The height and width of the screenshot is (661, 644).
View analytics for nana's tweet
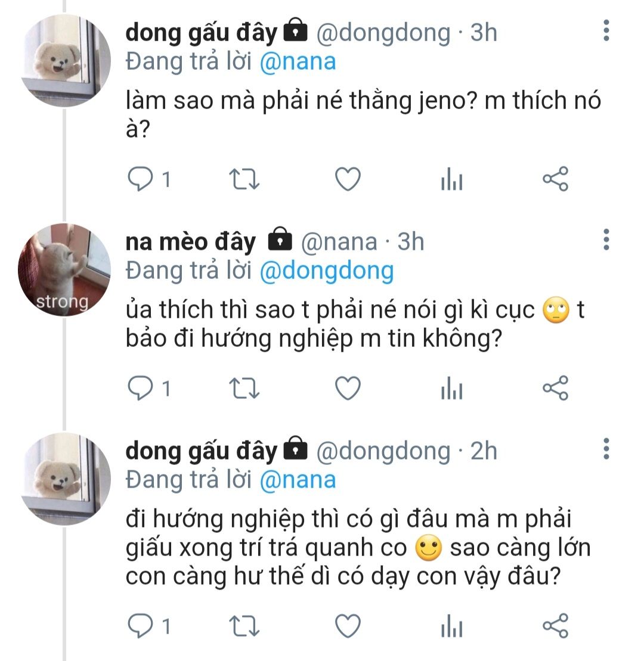(x=451, y=390)
